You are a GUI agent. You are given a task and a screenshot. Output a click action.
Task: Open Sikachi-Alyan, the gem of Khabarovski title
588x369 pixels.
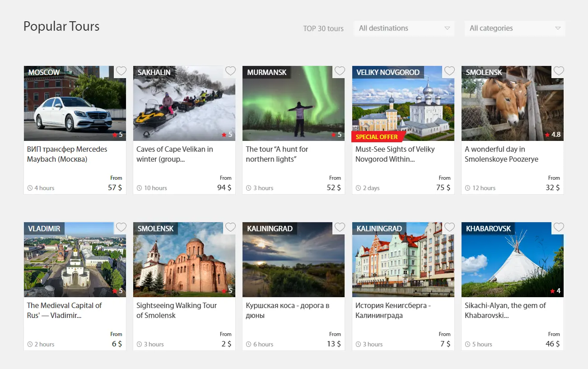505,310
